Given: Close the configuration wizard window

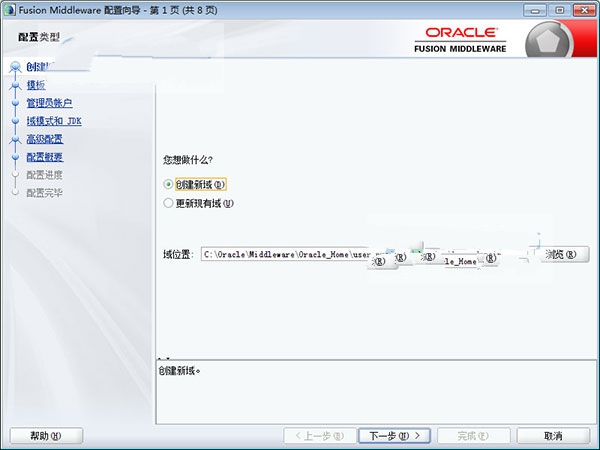Looking at the screenshot, I should tap(584, 10).
